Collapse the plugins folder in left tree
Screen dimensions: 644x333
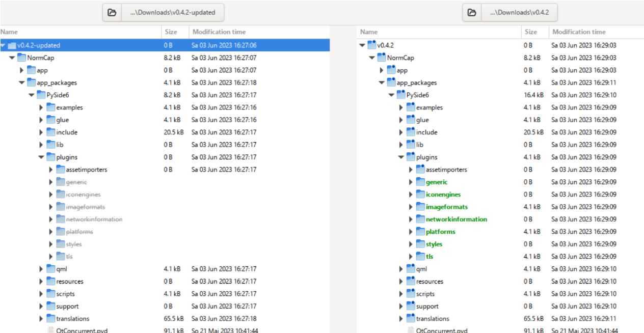tap(41, 157)
